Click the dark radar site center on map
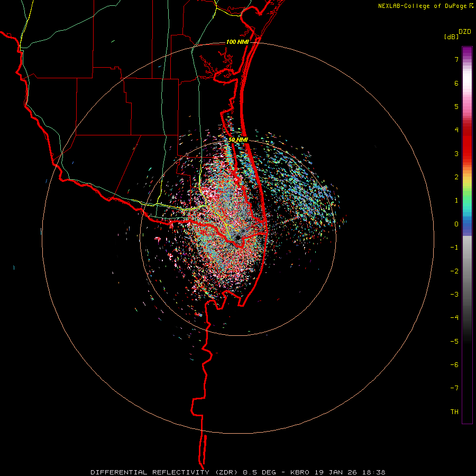 [237, 237]
